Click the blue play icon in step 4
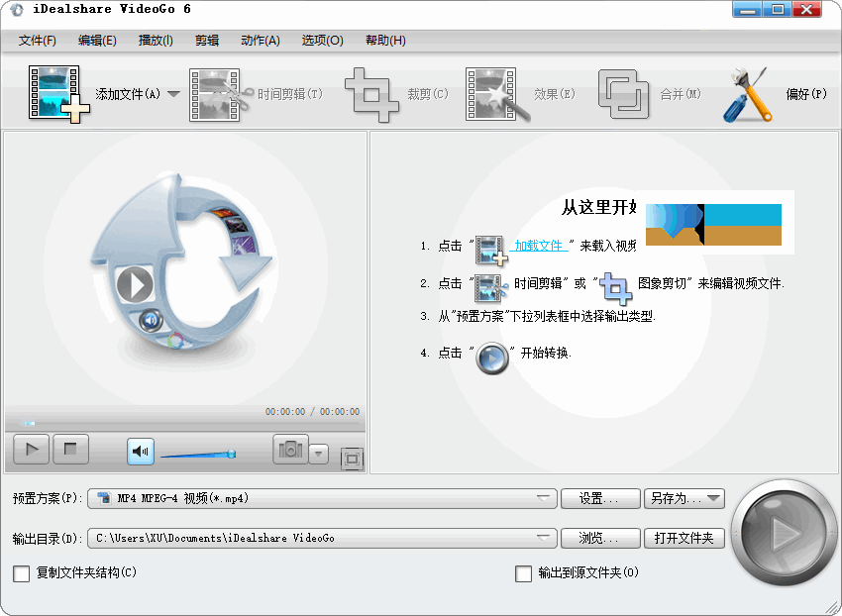Screen dimensions: 842x616 point(492,358)
